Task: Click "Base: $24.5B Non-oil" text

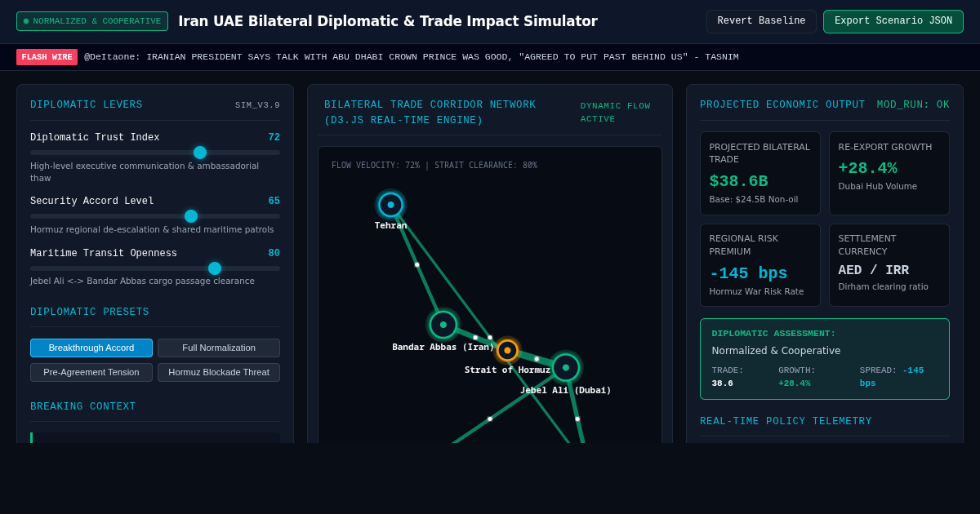Action: coord(754,199)
